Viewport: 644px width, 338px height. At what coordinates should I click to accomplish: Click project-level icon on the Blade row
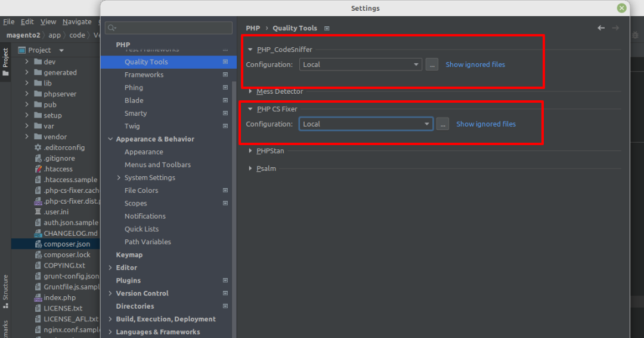(225, 100)
